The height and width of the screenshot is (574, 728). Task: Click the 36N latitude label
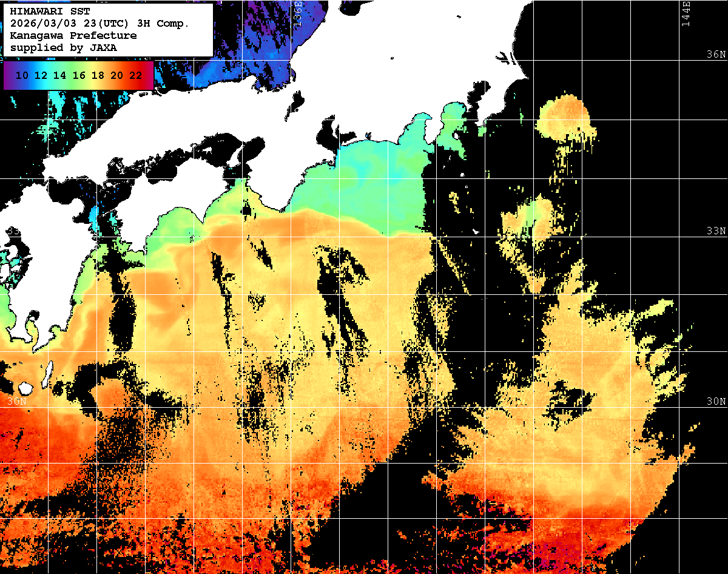coord(716,54)
